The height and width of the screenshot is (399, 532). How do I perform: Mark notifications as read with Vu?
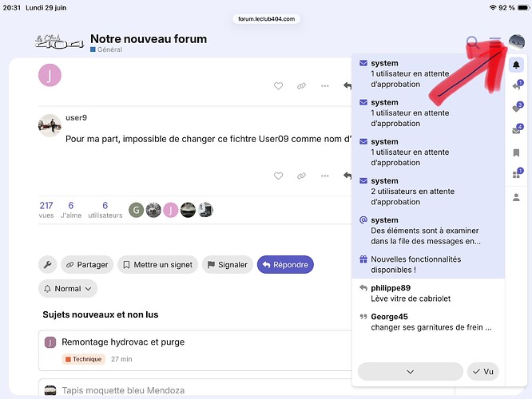click(x=483, y=372)
